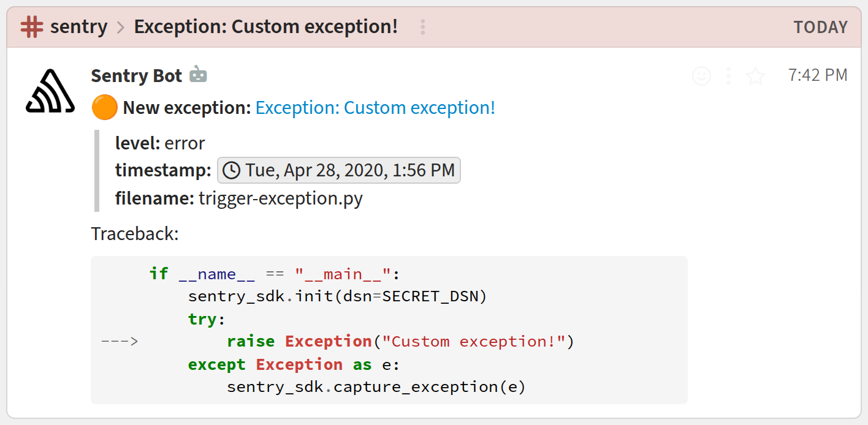
Task: Open the message actions three-dot menu
Action: 728,76
